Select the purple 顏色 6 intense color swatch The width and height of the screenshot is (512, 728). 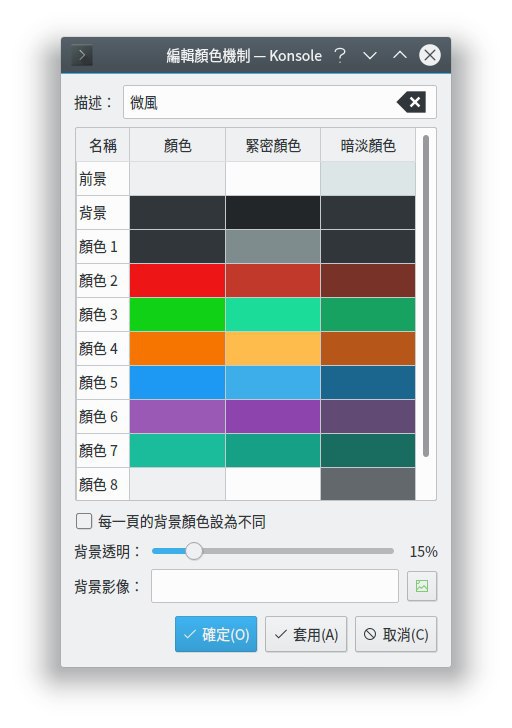pos(273,416)
